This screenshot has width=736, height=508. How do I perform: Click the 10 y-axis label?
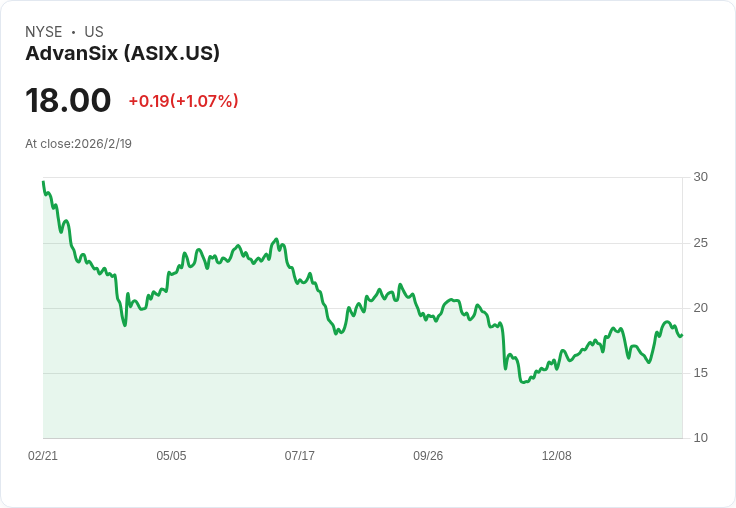[x=700, y=438]
